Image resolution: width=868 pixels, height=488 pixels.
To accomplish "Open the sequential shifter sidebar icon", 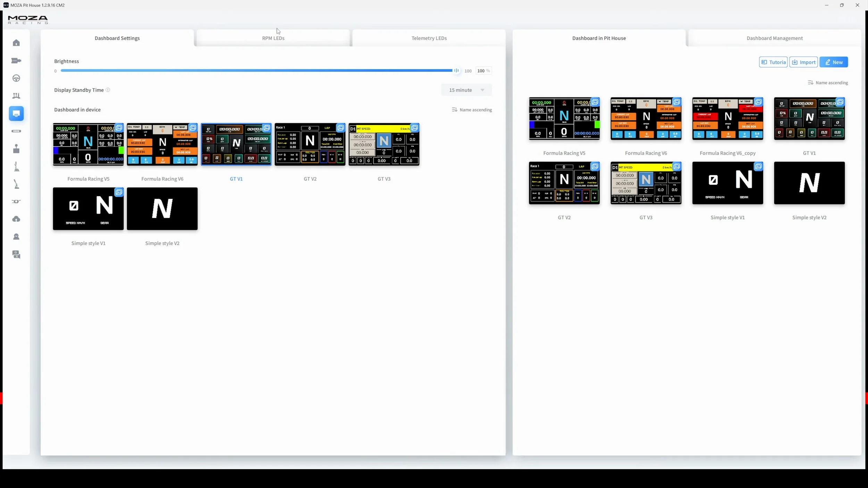I will click(x=16, y=167).
